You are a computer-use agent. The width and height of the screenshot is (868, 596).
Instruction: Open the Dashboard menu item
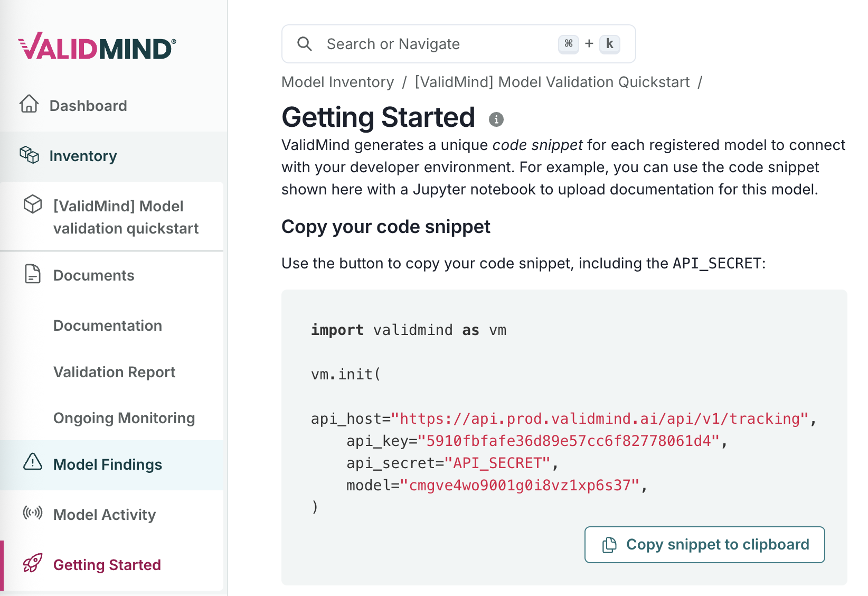pyautogui.click(x=88, y=106)
